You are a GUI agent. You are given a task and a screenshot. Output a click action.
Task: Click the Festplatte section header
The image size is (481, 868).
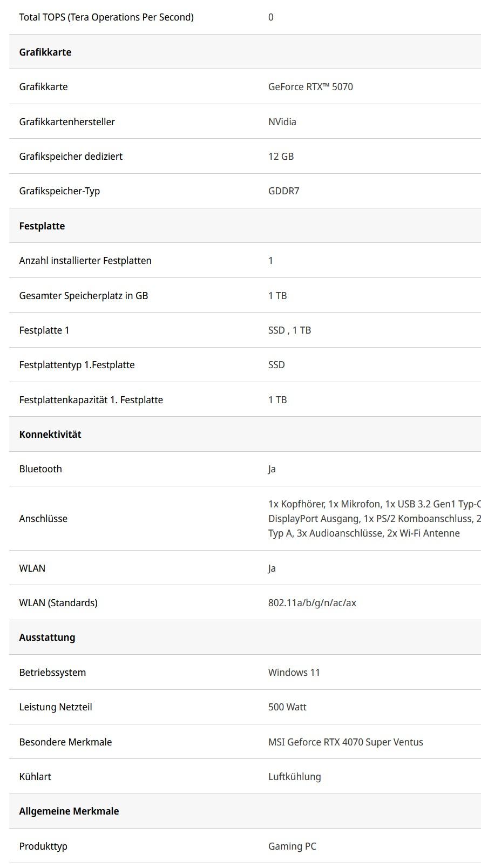coord(42,226)
